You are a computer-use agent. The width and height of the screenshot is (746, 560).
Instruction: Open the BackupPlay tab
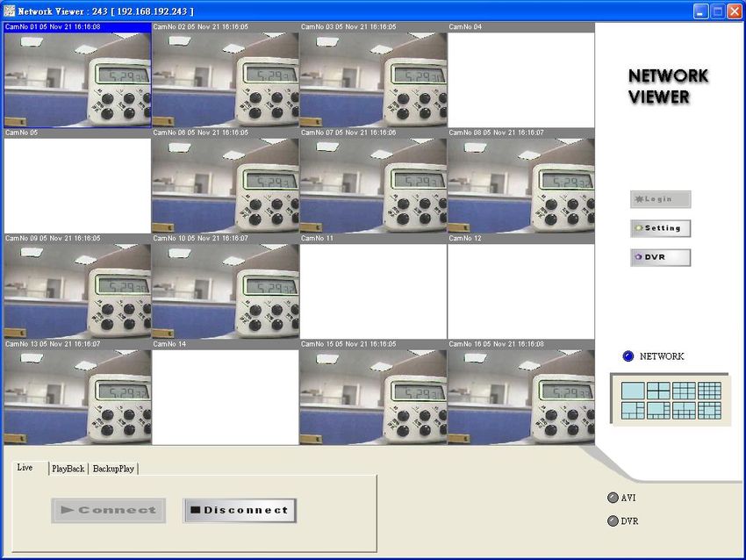(x=113, y=469)
